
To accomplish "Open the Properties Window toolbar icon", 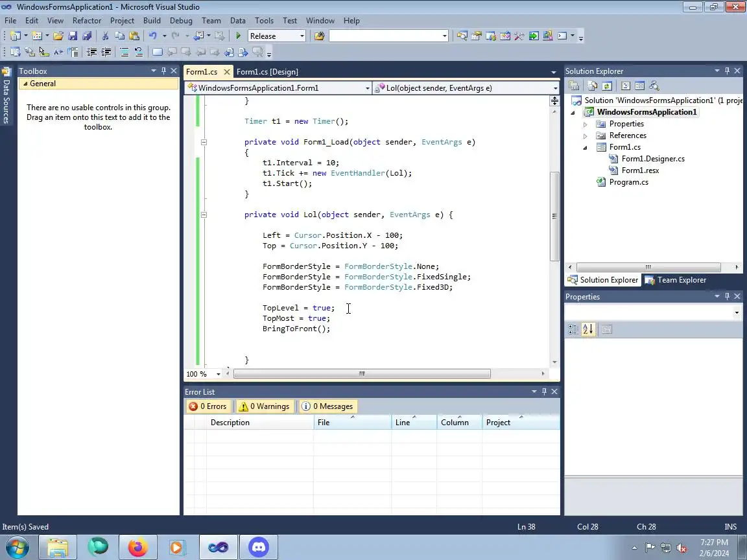I will pyautogui.click(x=476, y=36).
